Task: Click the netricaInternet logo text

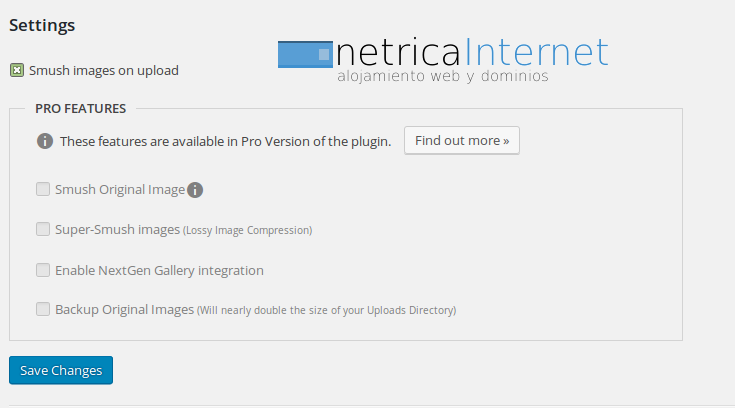Action: [x=472, y=50]
